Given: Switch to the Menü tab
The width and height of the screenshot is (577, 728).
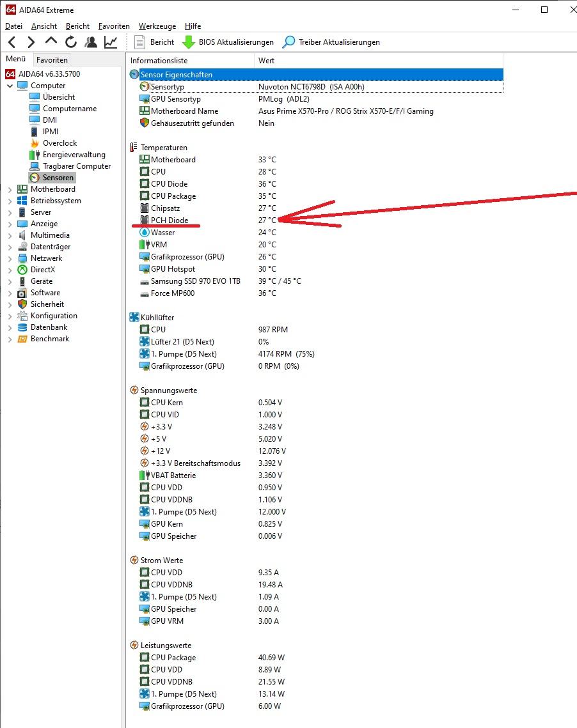Looking at the screenshot, I should point(16,59).
